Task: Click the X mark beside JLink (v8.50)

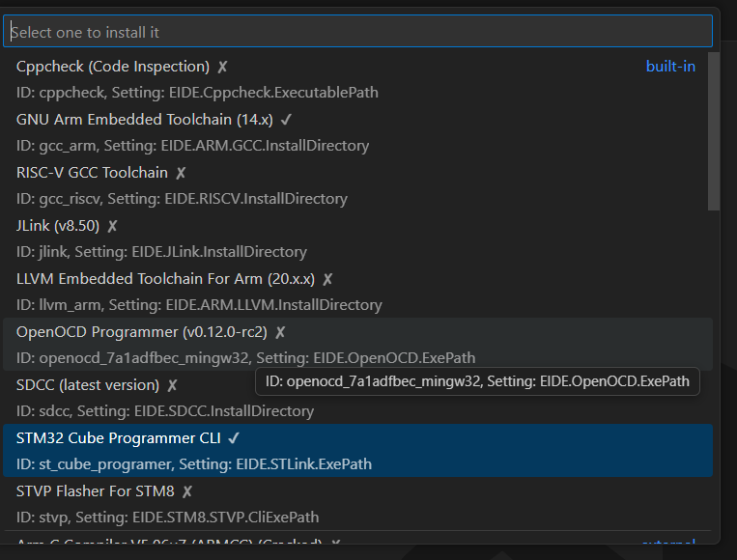Action: (112, 227)
